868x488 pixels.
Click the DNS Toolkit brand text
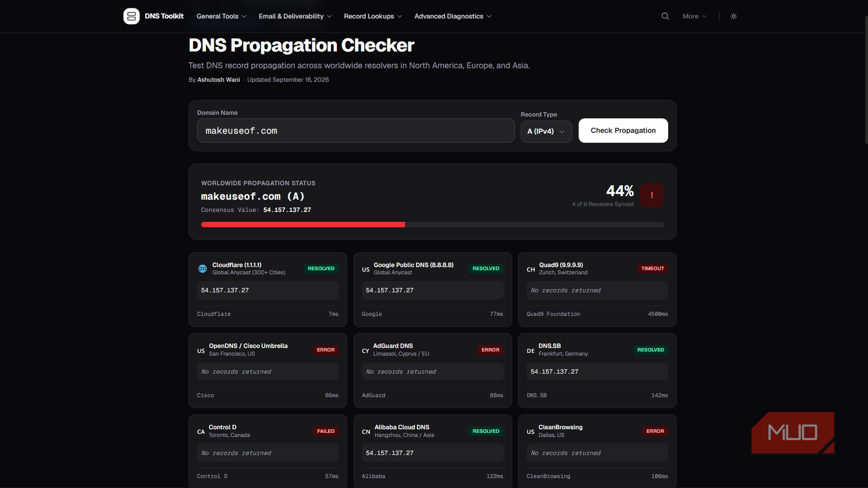tap(164, 16)
